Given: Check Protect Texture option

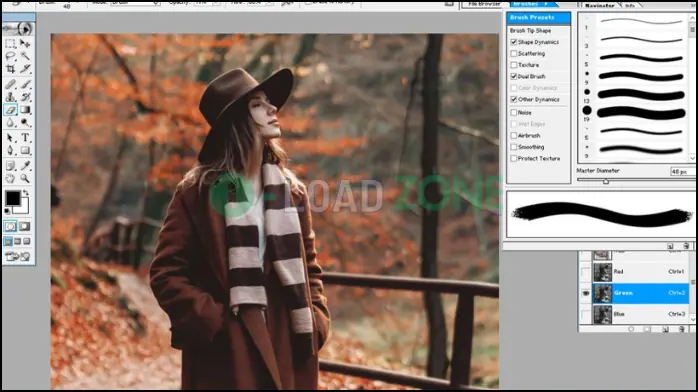Looking at the screenshot, I should pos(514,158).
